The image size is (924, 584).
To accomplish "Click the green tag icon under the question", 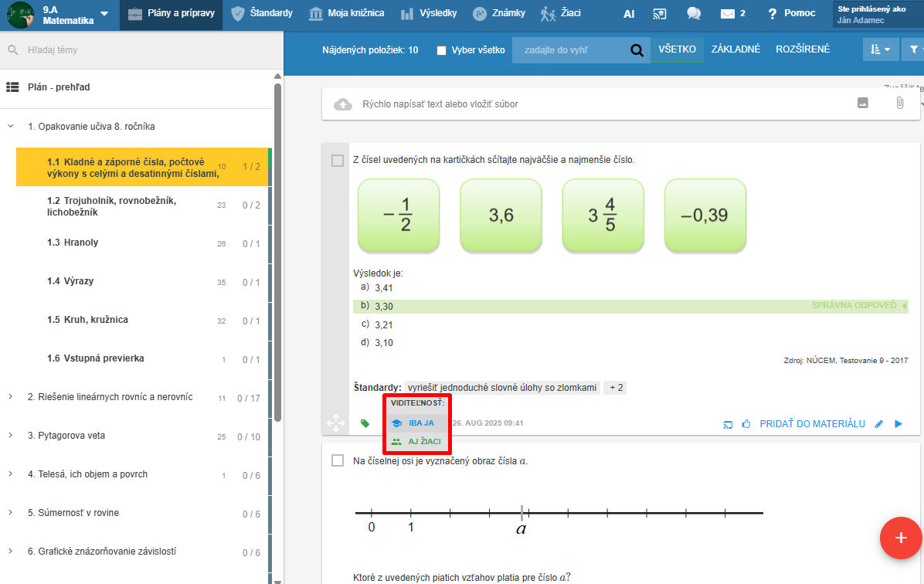I will tap(365, 423).
